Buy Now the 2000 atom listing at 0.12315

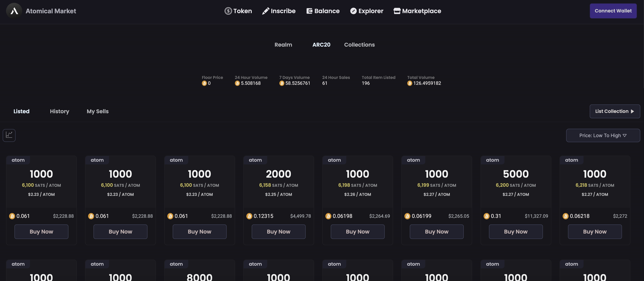[279, 232]
